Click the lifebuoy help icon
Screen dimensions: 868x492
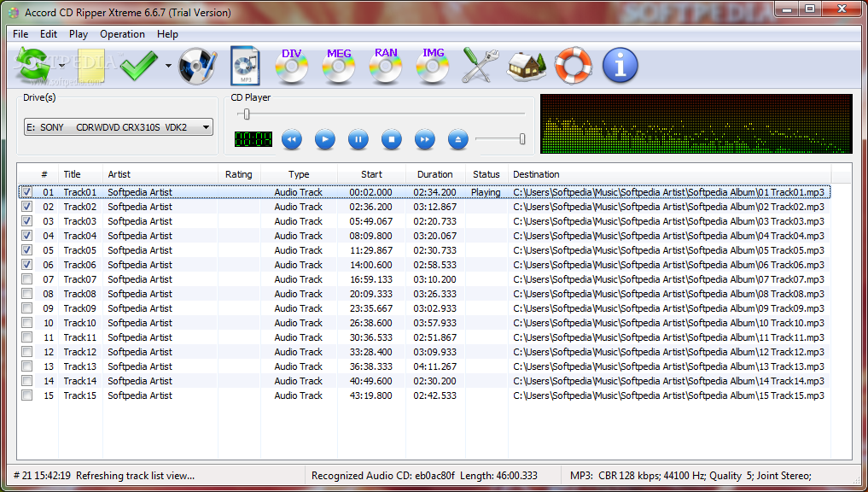click(574, 66)
